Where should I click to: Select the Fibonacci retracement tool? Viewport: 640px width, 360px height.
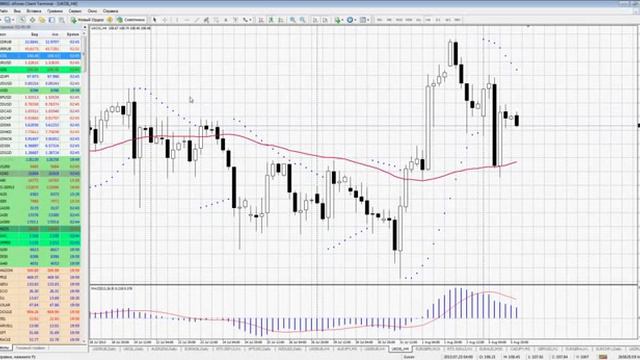[216, 20]
